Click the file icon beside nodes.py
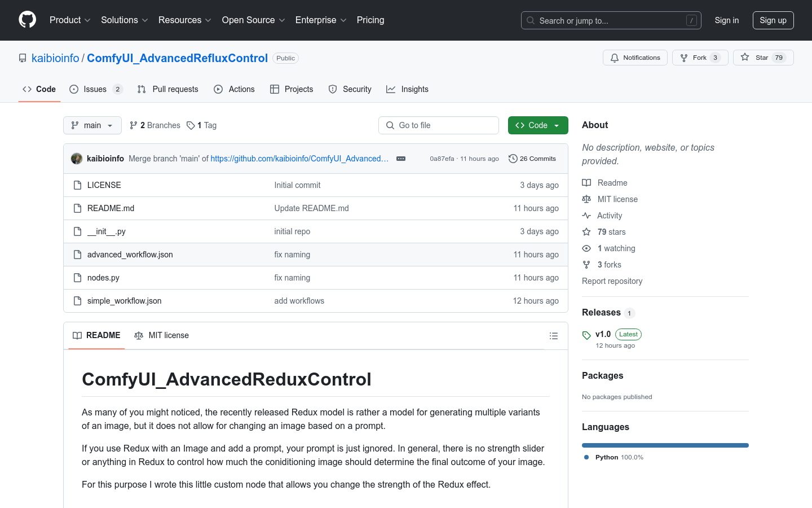 coord(78,278)
